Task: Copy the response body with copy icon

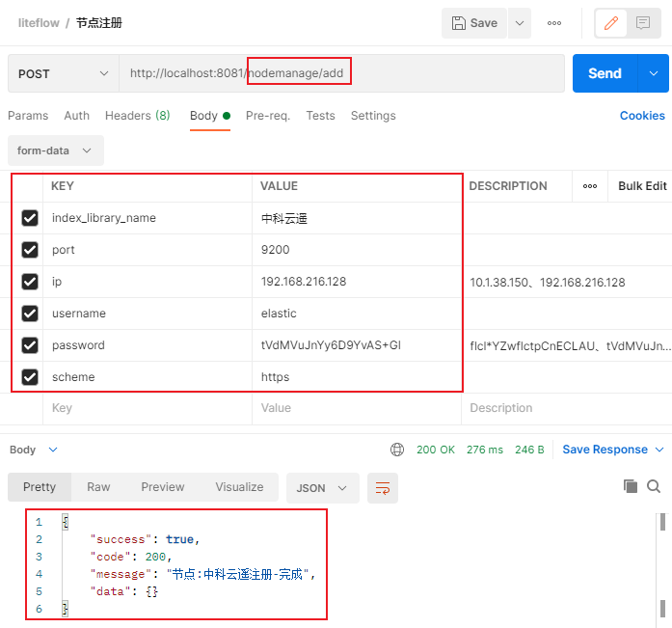Action: tap(631, 486)
